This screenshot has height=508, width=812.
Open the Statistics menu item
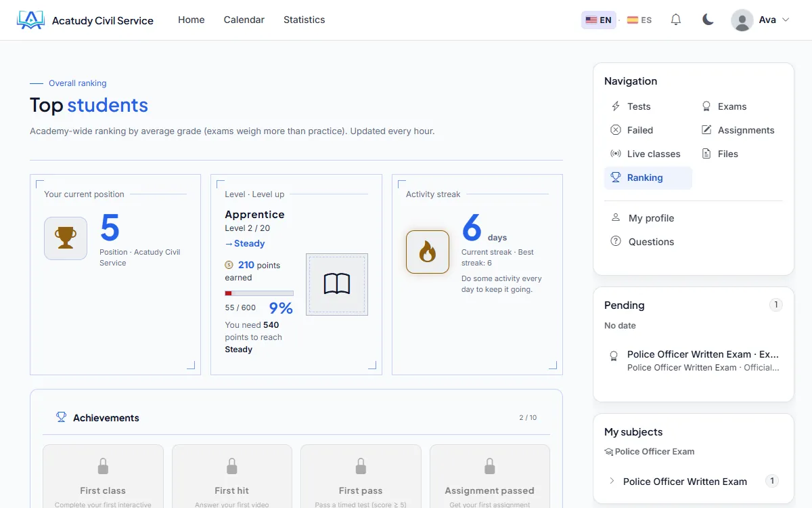click(x=304, y=20)
